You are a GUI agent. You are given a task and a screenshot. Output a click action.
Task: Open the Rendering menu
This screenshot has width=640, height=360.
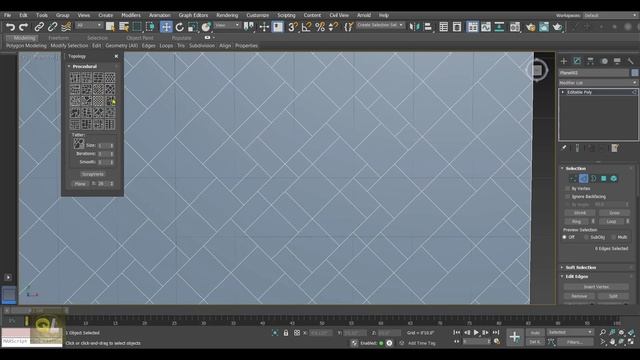click(227, 15)
